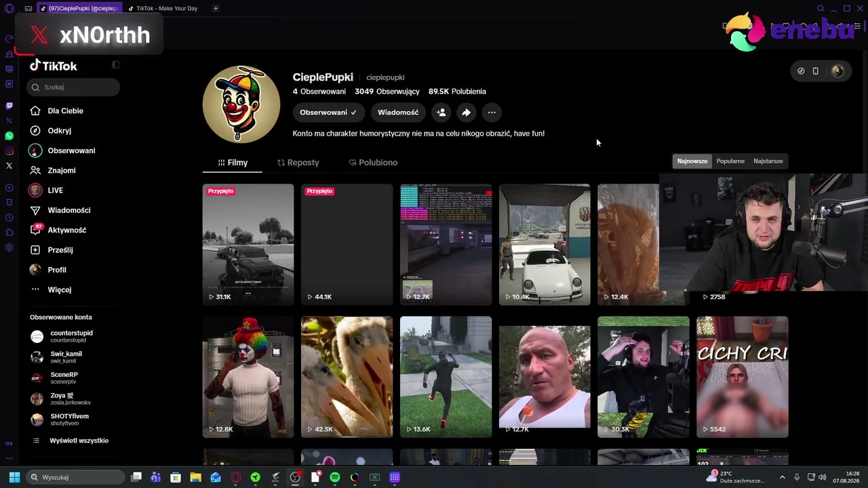Open OBS Studio from the taskbar
868x488 pixels.
(295, 477)
